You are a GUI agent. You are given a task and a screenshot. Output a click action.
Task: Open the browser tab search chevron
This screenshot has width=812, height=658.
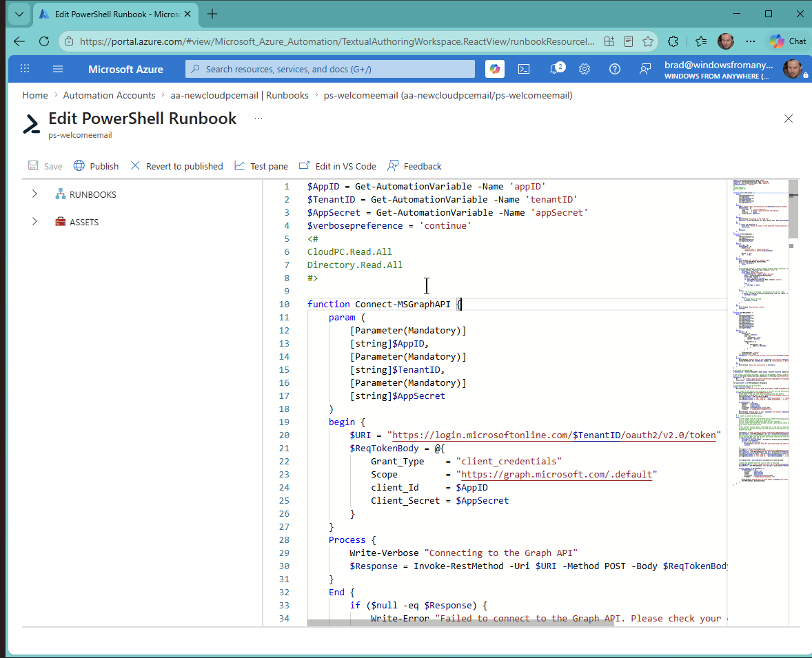click(x=19, y=14)
